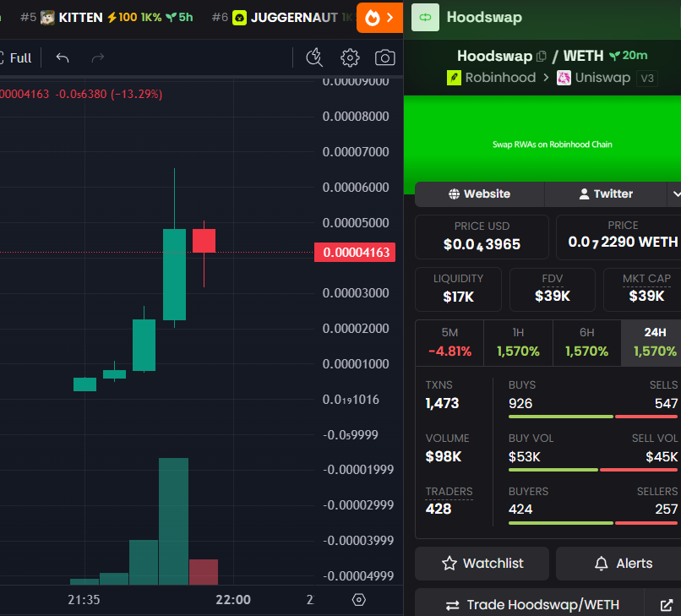Select the 6H timeframe tab
This screenshot has width=681, height=616.
pos(586,343)
